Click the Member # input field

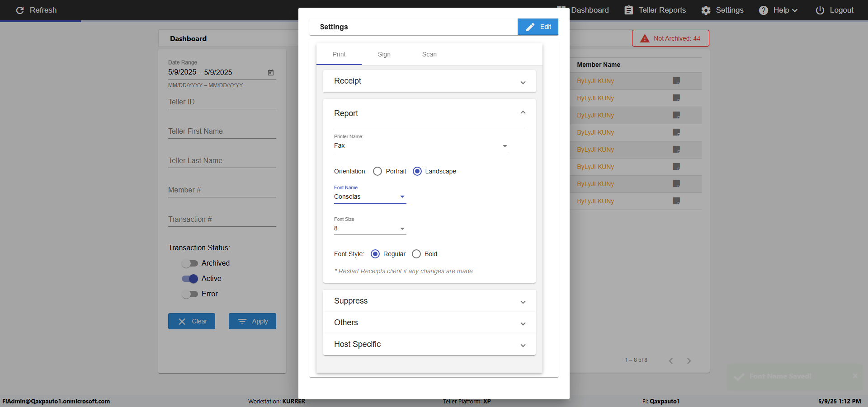pyautogui.click(x=222, y=190)
